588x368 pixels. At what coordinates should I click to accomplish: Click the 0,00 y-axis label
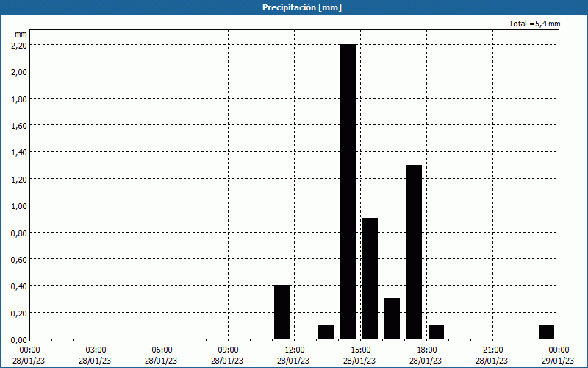pos(19,340)
